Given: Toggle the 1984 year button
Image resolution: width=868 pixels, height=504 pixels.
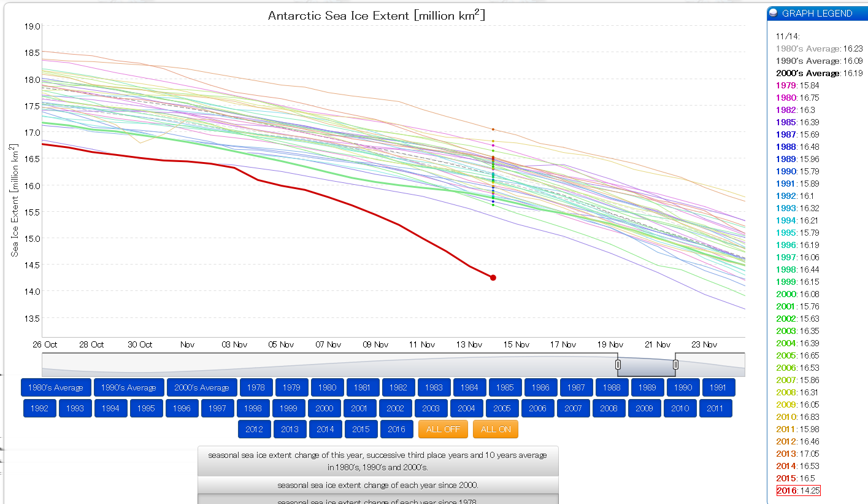Looking at the screenshot, I should [x=469, y=387].
